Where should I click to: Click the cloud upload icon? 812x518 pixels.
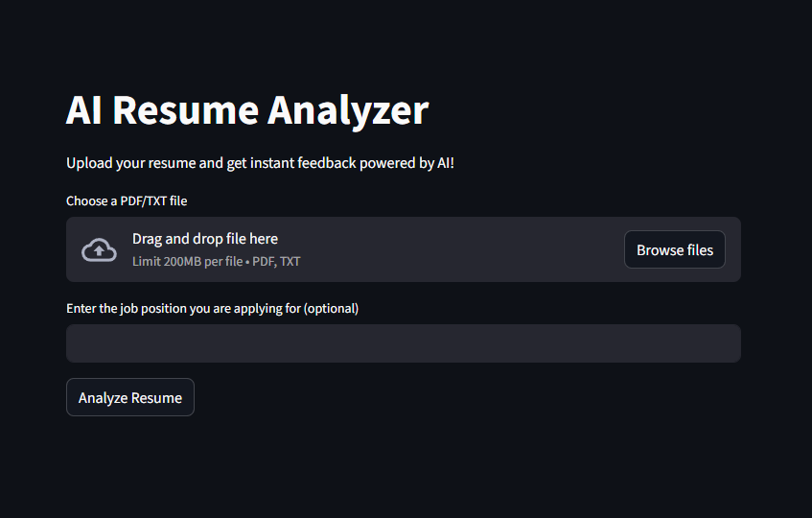point(99,249)
